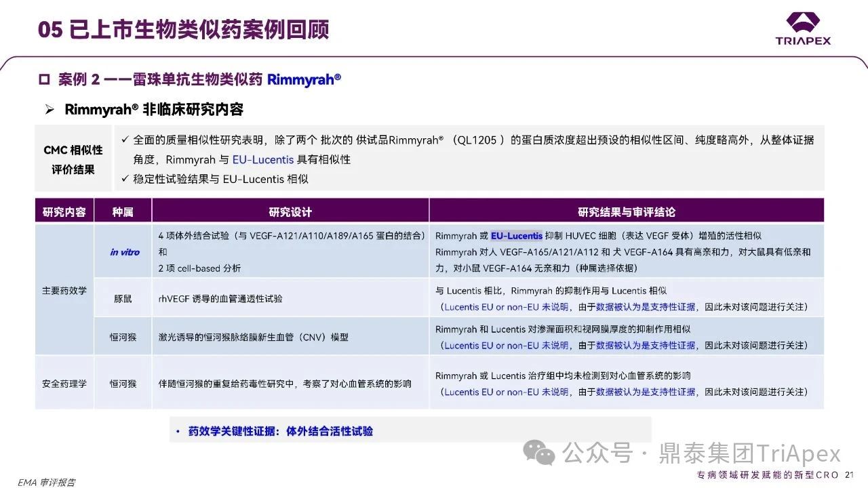This screenshot has height=488, width=868.
Task: Click the checkmark before 稳定性试验结果
Action: pyautogui.click(x=124, y=179)
